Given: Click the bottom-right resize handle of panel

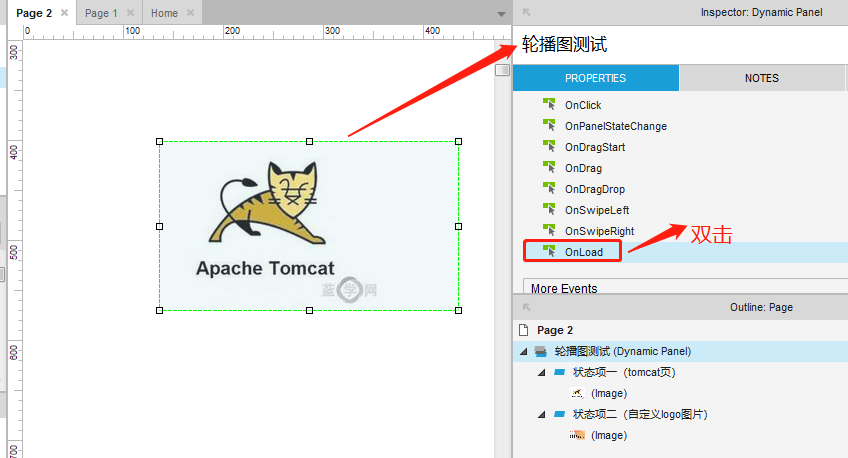Looking at the screenshot, I should click(459, 310).
